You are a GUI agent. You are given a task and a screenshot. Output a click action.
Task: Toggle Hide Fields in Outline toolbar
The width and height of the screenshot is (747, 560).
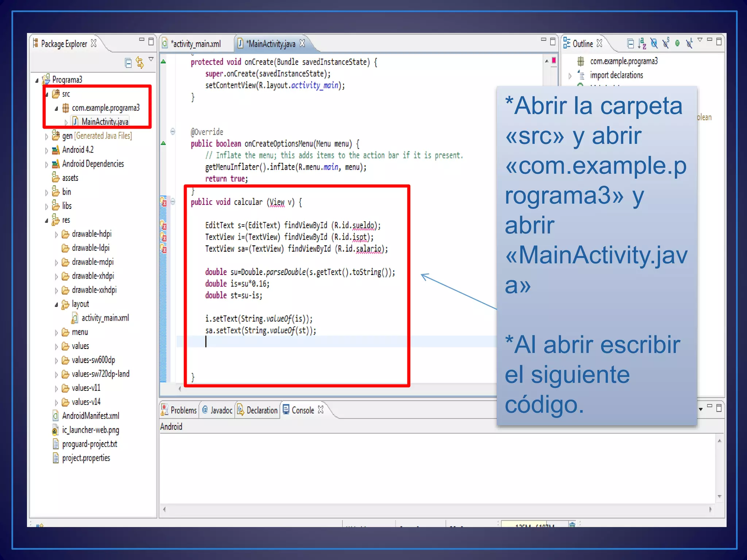coord(654,43)
